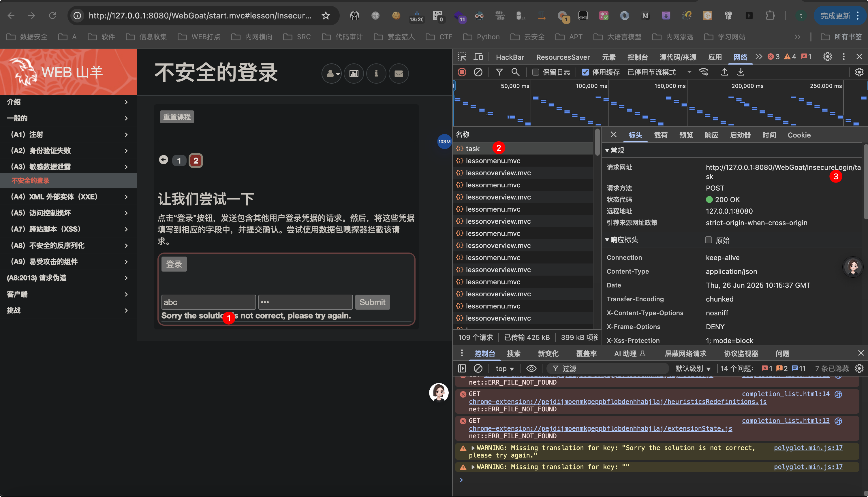Open the throttling mode dropdown
This screenshot has height=497, width=868.
(660, 72)
